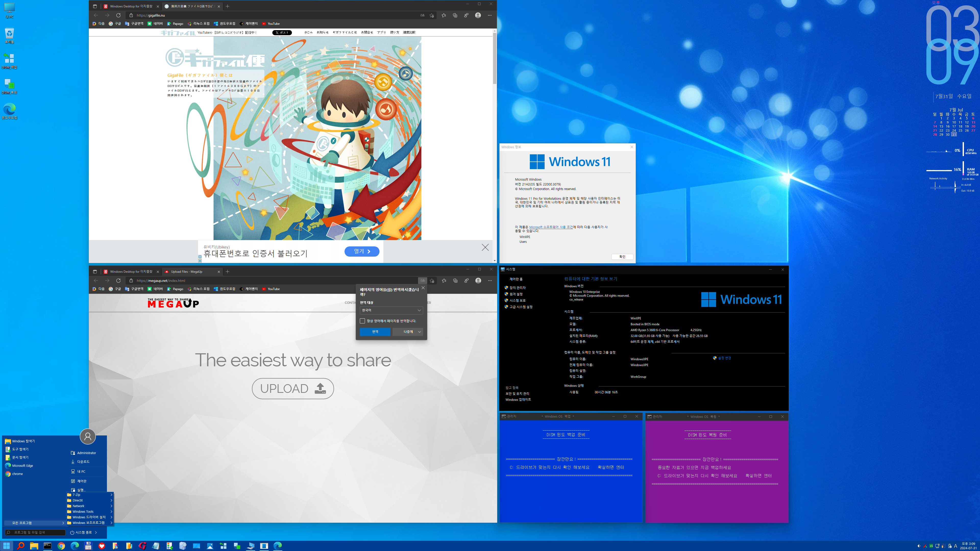
Task: Expand DirectX folder in start menu
Action: 90,500
